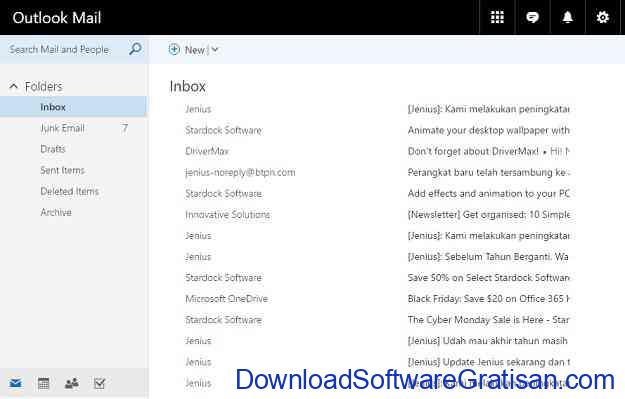This screenshot has width=625, height=399.
Task: Open the Add effects and animation email
Action: 377,194
